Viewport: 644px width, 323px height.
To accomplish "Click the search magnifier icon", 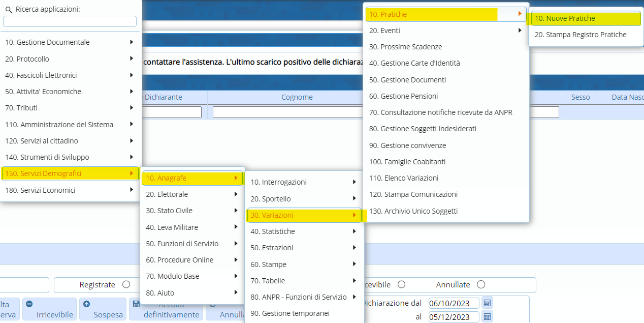I will (x=8, y=9).
